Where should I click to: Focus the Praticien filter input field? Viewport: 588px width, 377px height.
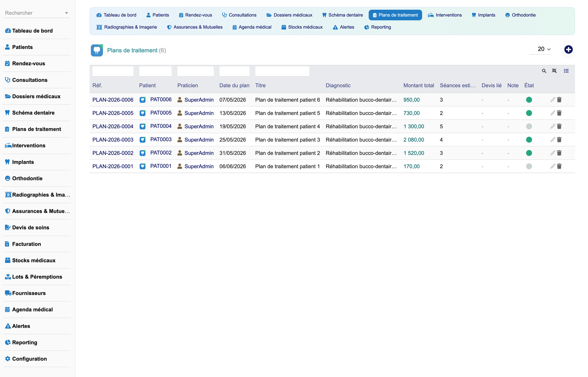tap(195, 71)
